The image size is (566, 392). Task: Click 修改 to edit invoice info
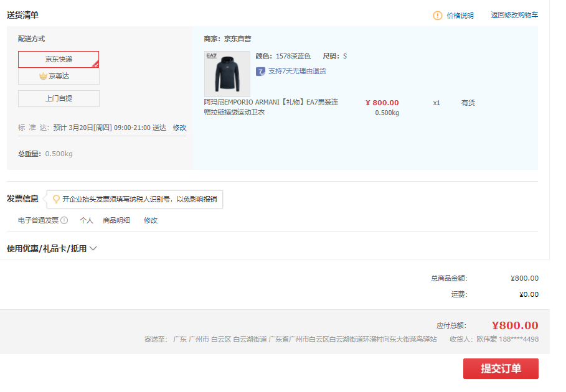(x=151, y=220)
